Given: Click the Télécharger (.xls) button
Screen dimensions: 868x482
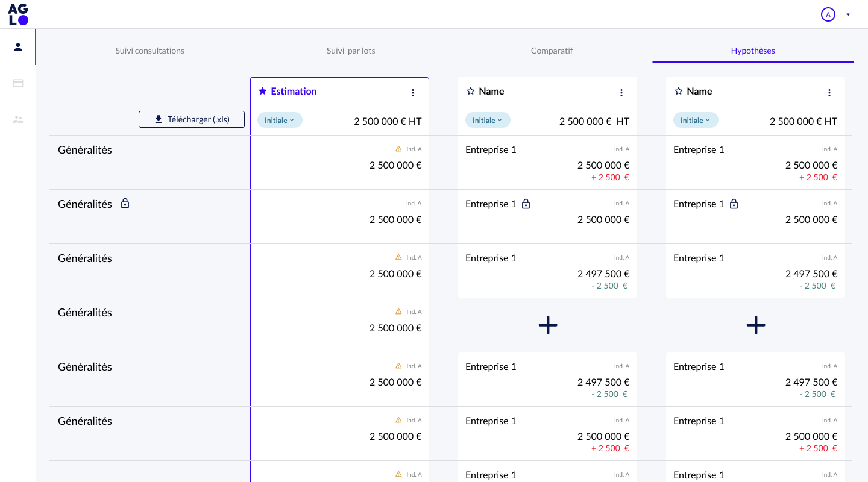Looking at the screenshot, I should [192, 119].
